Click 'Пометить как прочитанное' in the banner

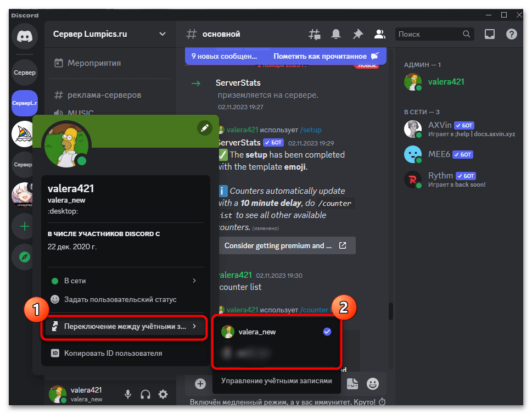coord(320,55)
